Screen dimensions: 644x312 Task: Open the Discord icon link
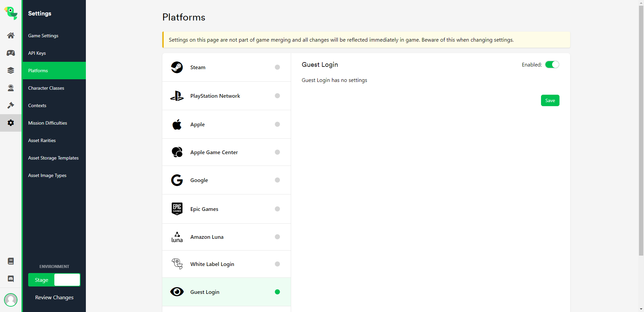pos(11,279)
